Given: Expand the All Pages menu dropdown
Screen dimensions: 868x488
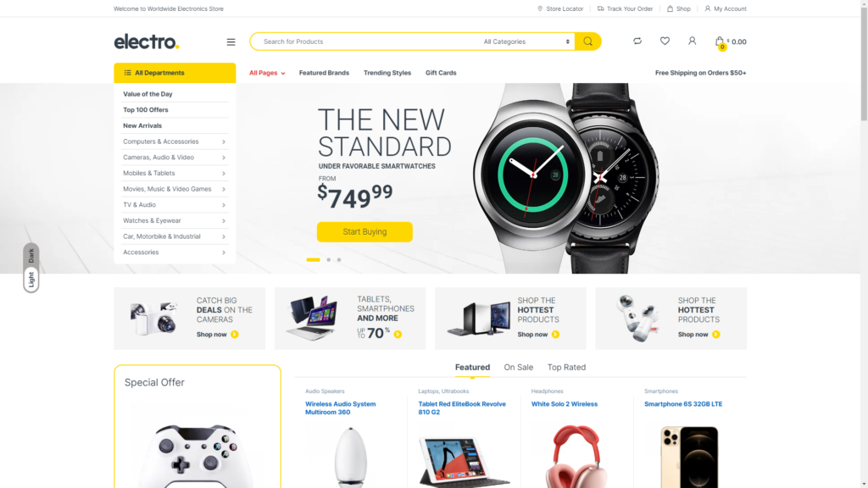Looking at the screenshot, I should click(x=267, y=73).
